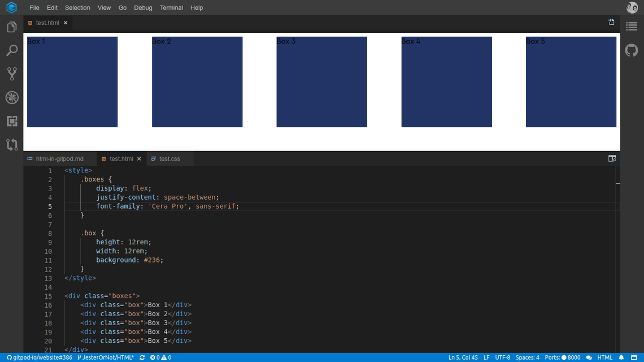644x362 pixels.
Task: Change the HTML language mode
Action: [604, 357]
